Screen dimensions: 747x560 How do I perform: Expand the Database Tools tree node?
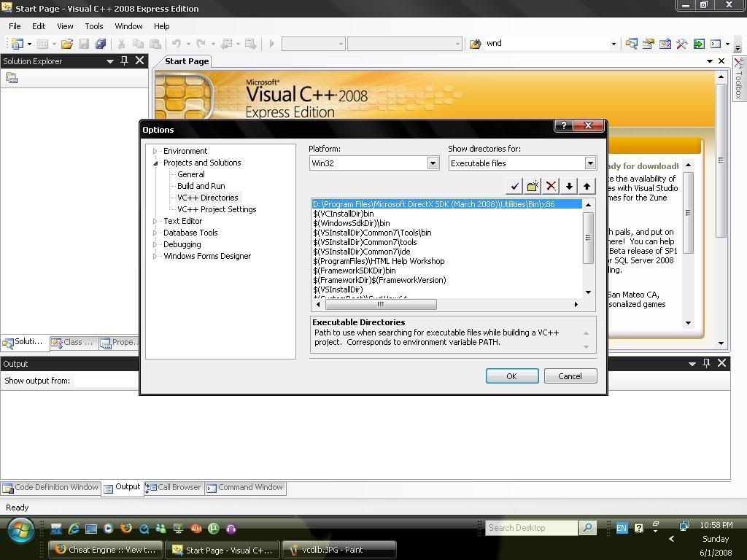[155, 233]
